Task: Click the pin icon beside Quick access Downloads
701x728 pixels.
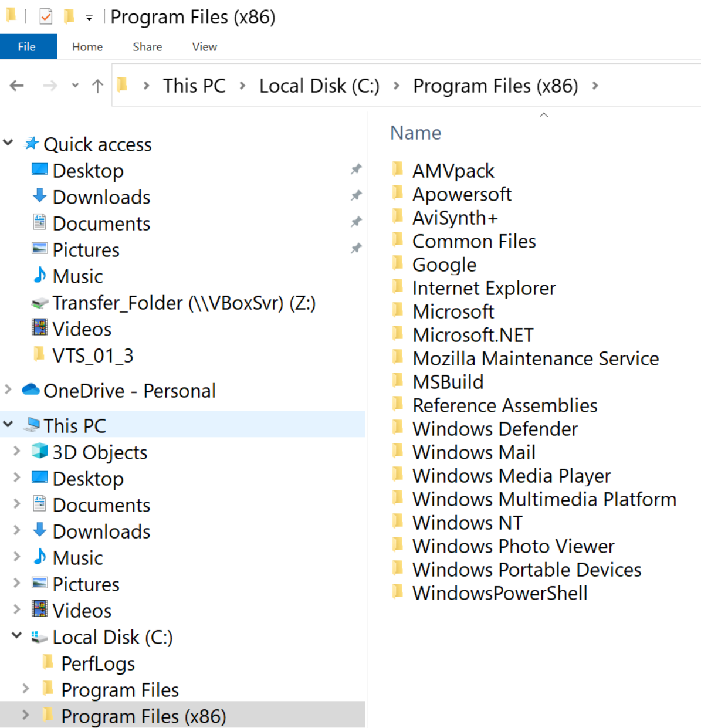Action: [356, 195]
